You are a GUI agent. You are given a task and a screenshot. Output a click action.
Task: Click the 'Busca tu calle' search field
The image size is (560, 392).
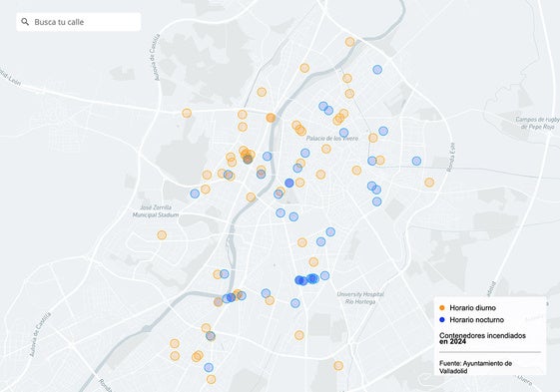[79, 22]
